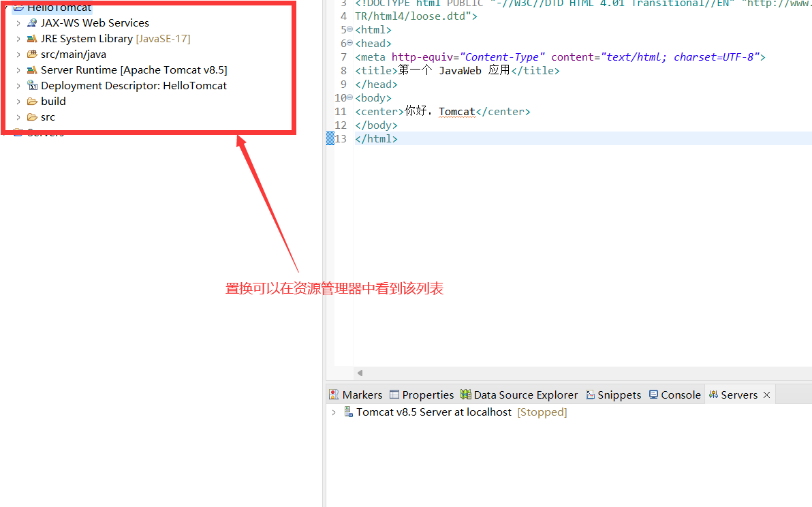
Task: Expand the Server Runtime node
Action: [18, 70]
